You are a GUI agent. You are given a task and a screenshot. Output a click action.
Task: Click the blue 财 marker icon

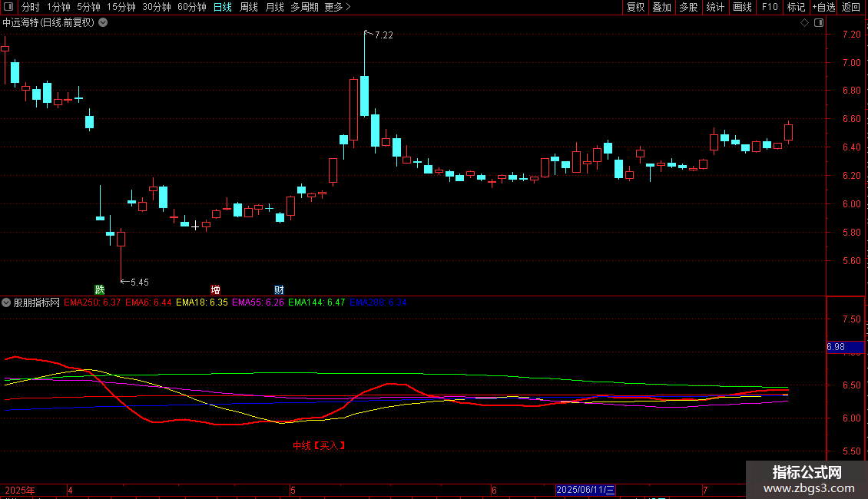(x=279, y=290)
